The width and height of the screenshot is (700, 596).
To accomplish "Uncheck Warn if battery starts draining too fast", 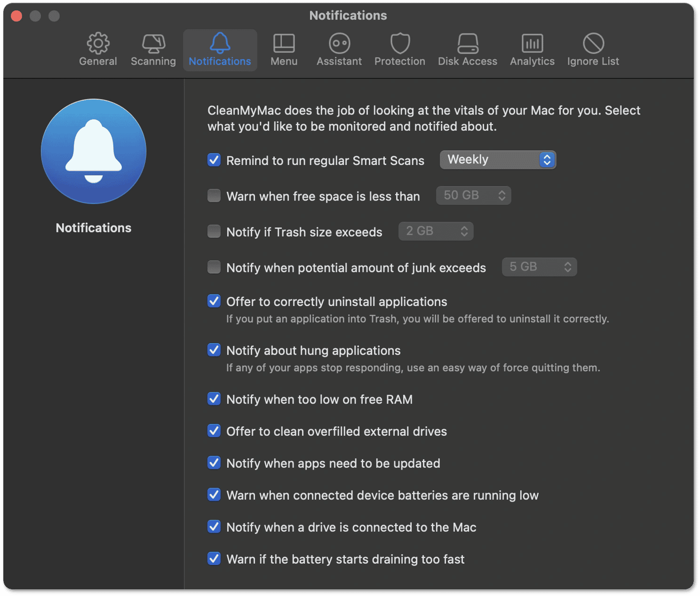I will (x=214, y=558).
